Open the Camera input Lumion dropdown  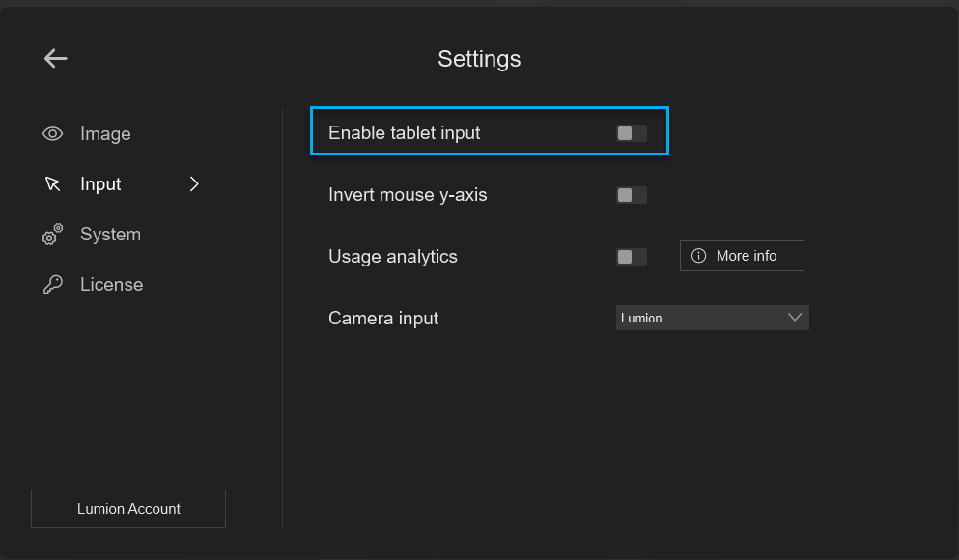click(712, 318)
